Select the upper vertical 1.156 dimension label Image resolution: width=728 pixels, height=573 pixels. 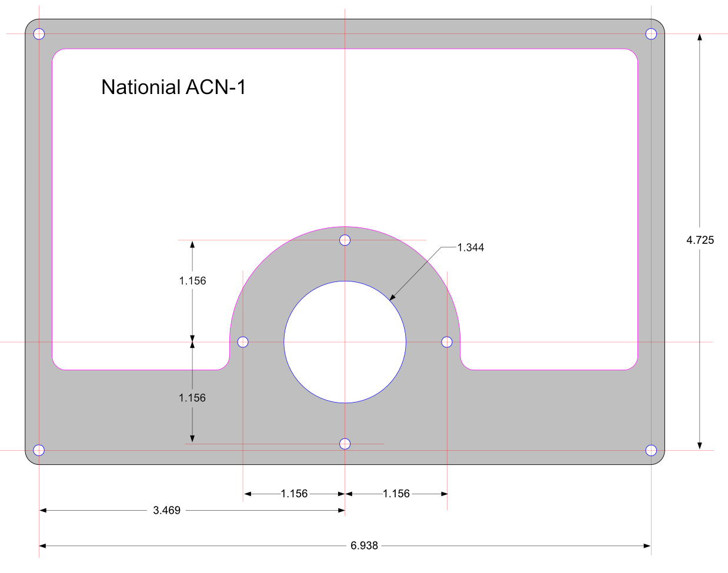tap(193, 281)
